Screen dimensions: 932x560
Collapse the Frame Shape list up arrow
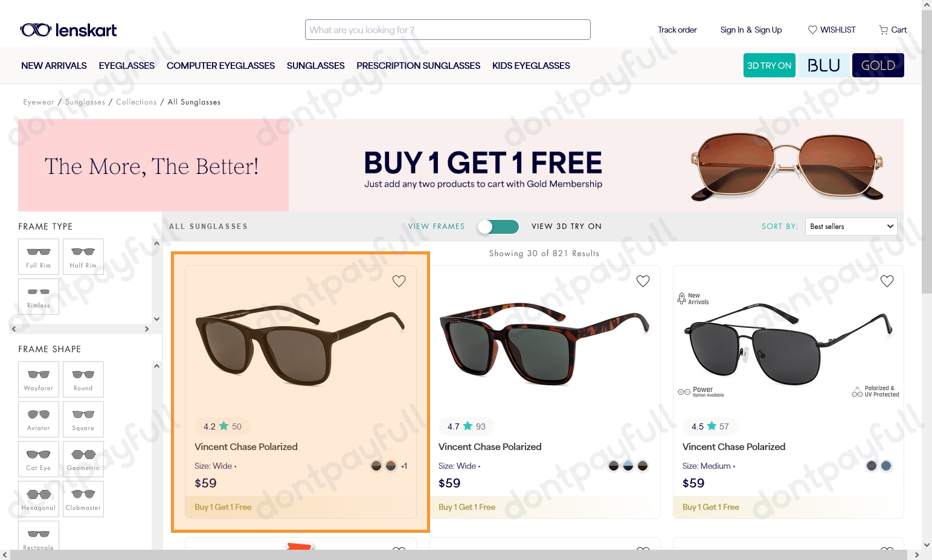click(x=156, y=366)
